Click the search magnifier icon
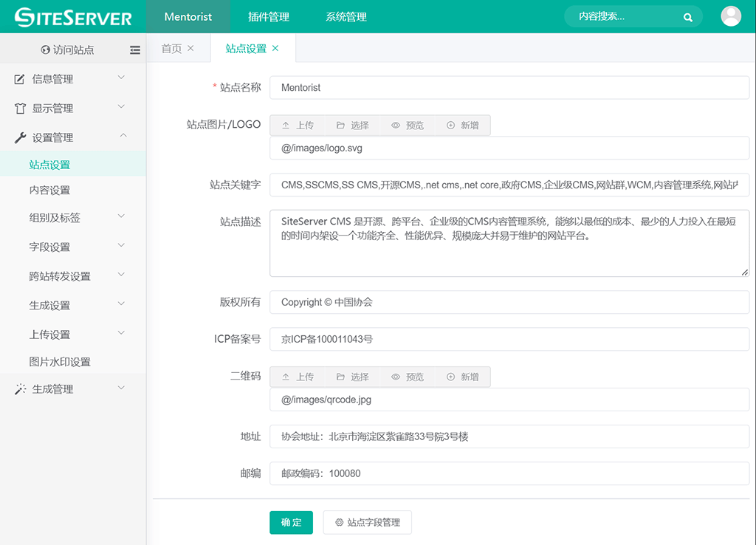This screenshot has height=545, width=756. (x=688, y=17)
